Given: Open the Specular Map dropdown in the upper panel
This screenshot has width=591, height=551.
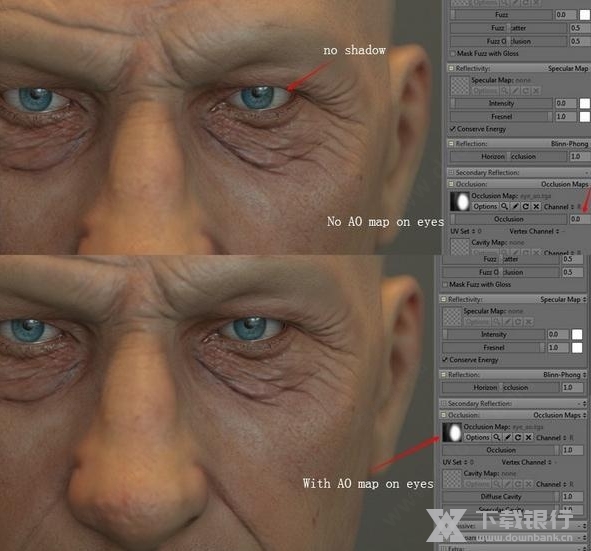Looking at the screenshot, I should pyautogui.click(x=568, y=68).
